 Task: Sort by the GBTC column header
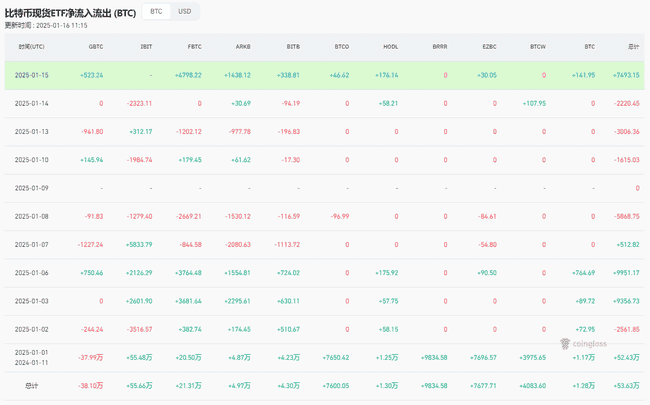96,47
